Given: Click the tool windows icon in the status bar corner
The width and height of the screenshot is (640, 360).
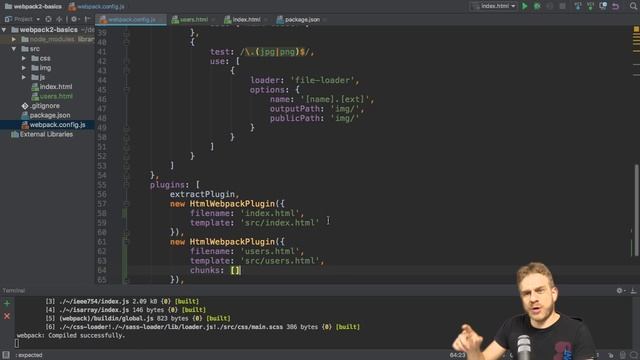Looking at the screenshot, I should pyautogui.click(x=6, y=355).
